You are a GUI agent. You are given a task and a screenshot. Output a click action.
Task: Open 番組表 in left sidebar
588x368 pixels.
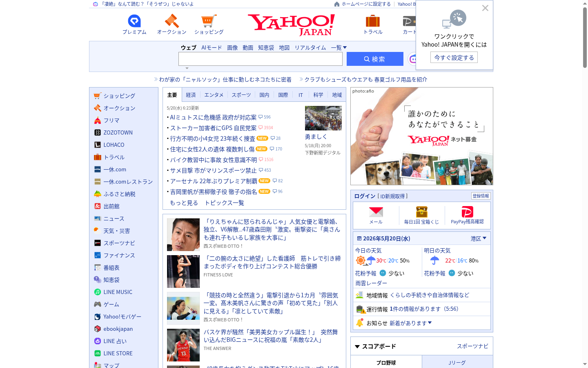pyautogui.click(x=111, y=267)
